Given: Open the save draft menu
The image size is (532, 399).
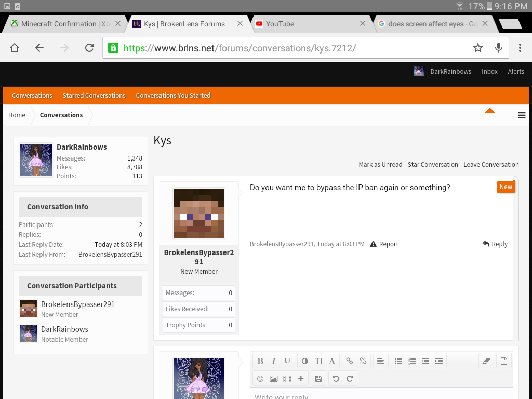Looking at the screenshot, I should pyautogui.click(x=318, y=379).
